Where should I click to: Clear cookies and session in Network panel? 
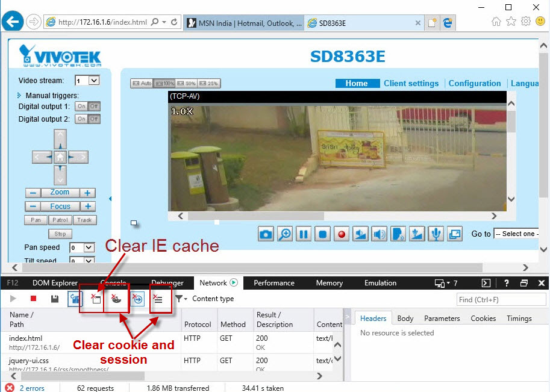(x=117, y=298)
